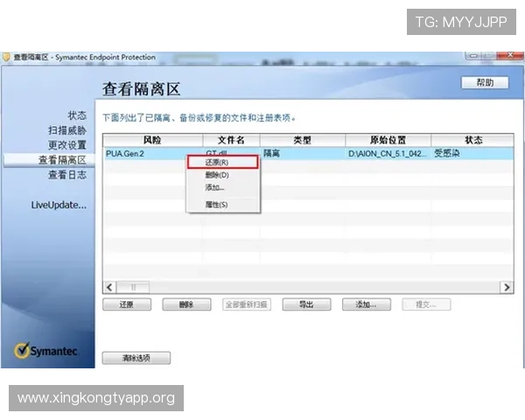
Task: Click 添加... in the context menu
Action: (214, 187)
